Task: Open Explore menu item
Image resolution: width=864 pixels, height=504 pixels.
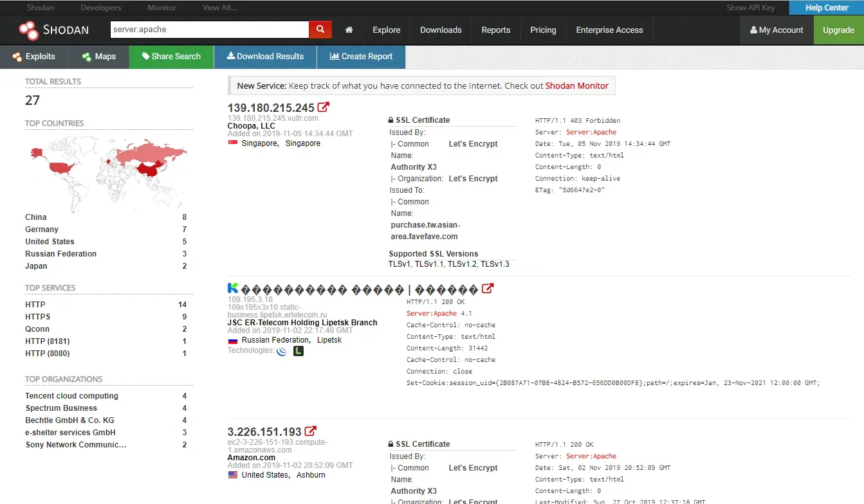Action: tap(386, 30)
